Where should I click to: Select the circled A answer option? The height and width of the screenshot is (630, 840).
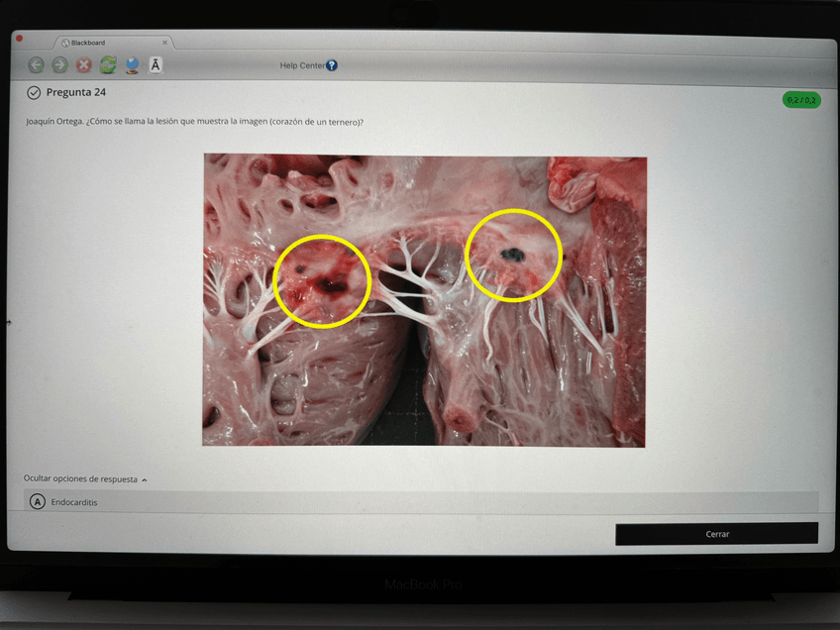click(x=38, y=502)
